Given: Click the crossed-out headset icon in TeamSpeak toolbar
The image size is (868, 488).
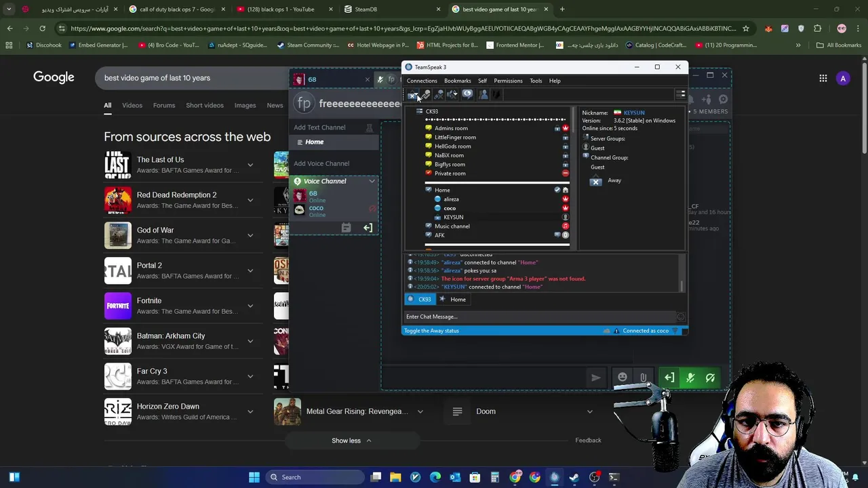Looking at the screenshot, I should pos(439,95).
